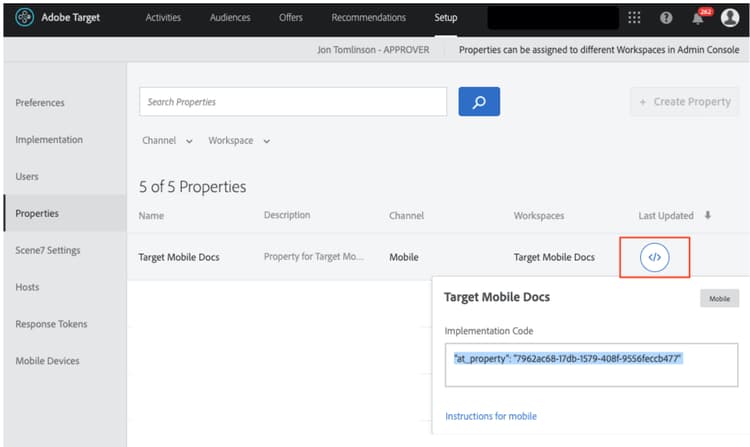Open the app switcher grid icon
The height and width of the screenshot is (447, 750).
tap(634, 18)
